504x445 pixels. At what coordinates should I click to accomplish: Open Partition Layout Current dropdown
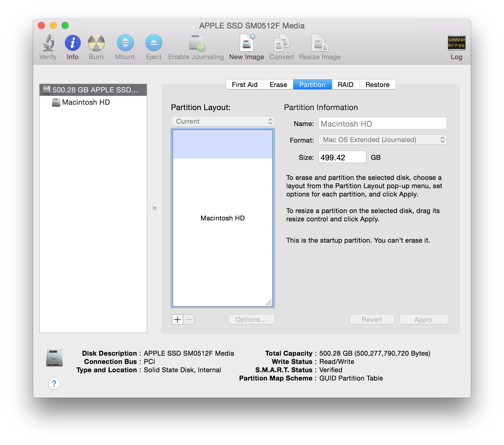(x=223, y=122)
